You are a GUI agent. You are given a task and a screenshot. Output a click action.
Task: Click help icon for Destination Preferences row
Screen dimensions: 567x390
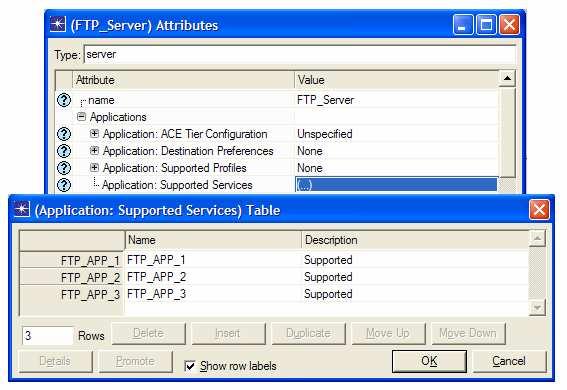coord(64,151)
